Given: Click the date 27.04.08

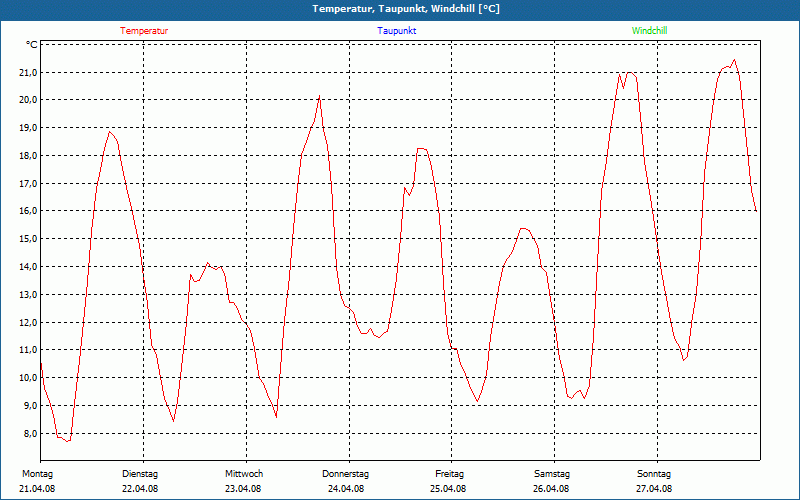Looking at the screenshot, I should point(654,489).
